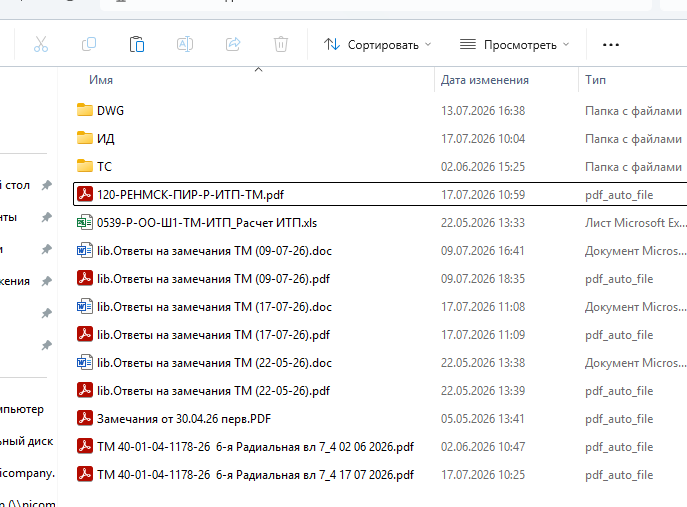Click the Copy icon in toolbar
This screenshot has height=507, width=687.
[x=89, y=44]
